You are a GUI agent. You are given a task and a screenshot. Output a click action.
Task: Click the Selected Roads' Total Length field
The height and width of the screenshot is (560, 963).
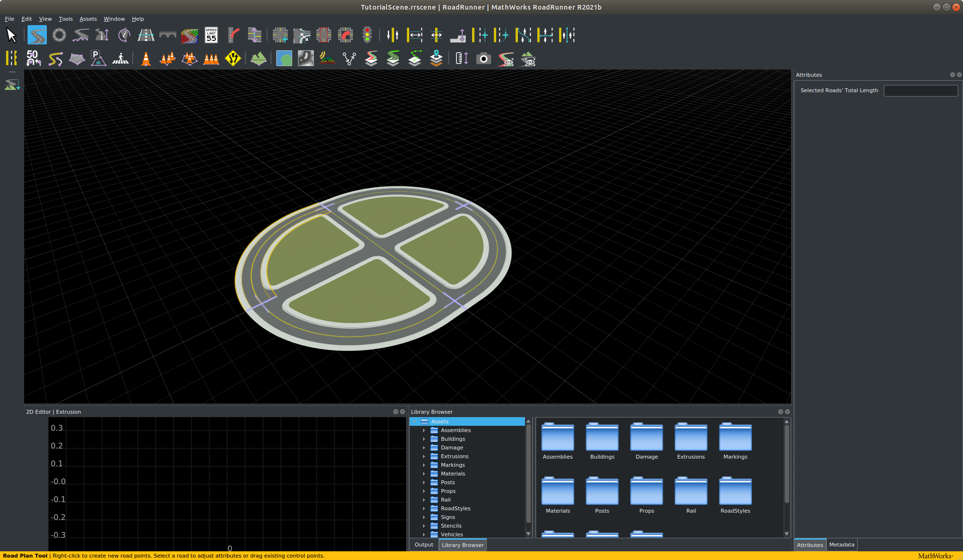click(921, 91)
